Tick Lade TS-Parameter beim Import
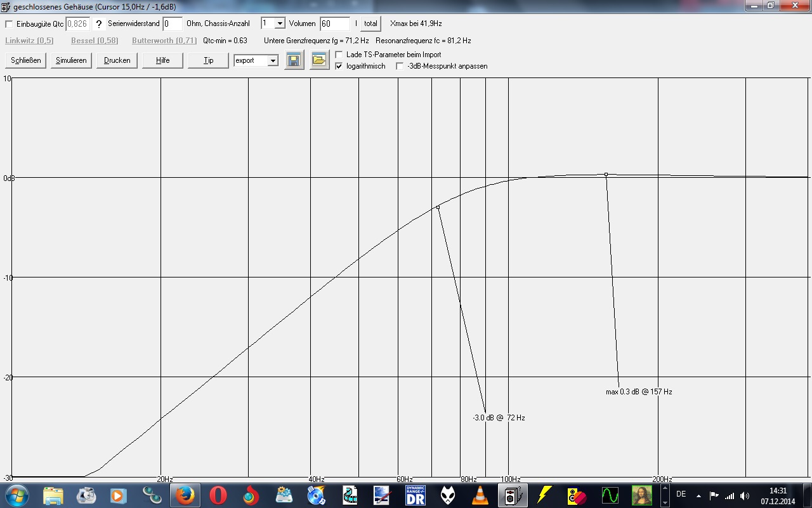 pos(339,55)
